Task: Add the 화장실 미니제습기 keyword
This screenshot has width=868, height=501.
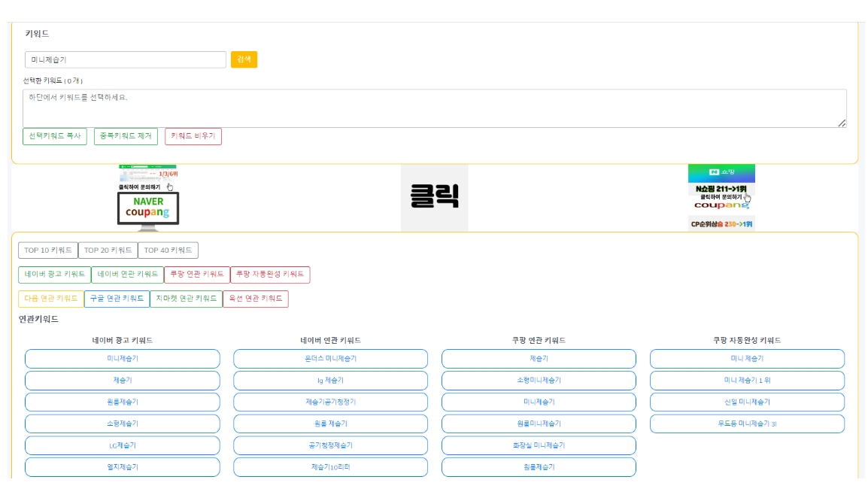Action: 539,445
